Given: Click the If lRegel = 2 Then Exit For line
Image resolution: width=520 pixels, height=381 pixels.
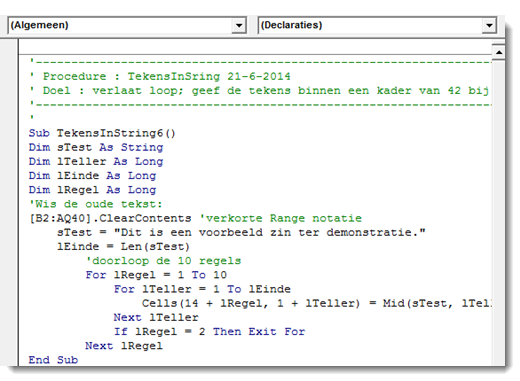Looking at the screenshot, I should coord(209,332).
